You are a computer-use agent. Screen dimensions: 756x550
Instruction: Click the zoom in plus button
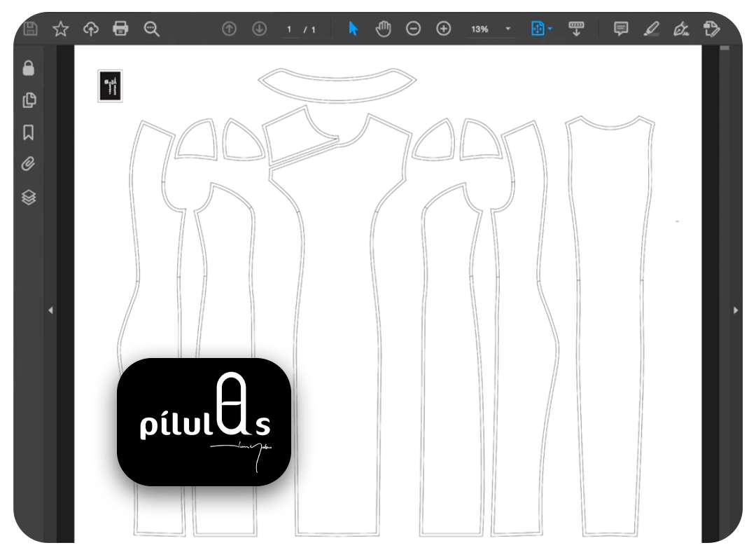click(443, 29)
